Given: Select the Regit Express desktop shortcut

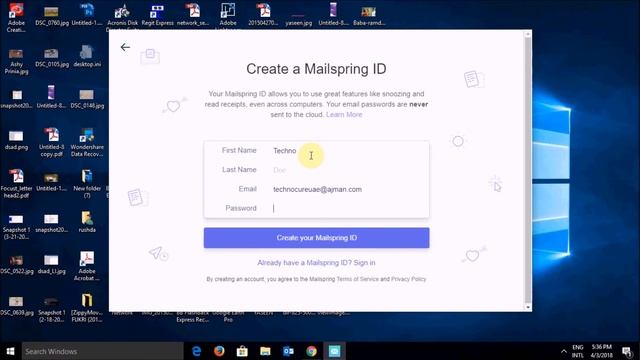Looking at the screenshot, I should [x=158, y=16].
